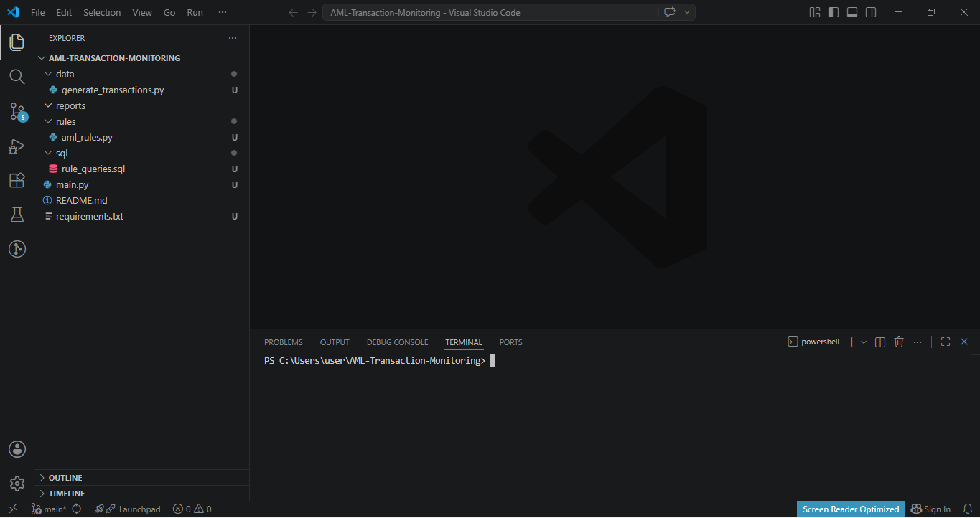Open the launch profile dropdown beside plus
The height and width of the screenshot is (518, 980).
(864, 342)
